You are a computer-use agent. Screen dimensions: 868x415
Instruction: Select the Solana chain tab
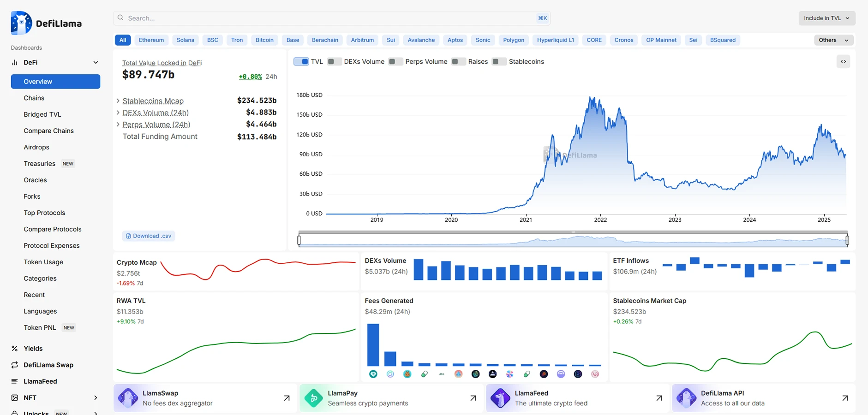[x=186, y=40]
